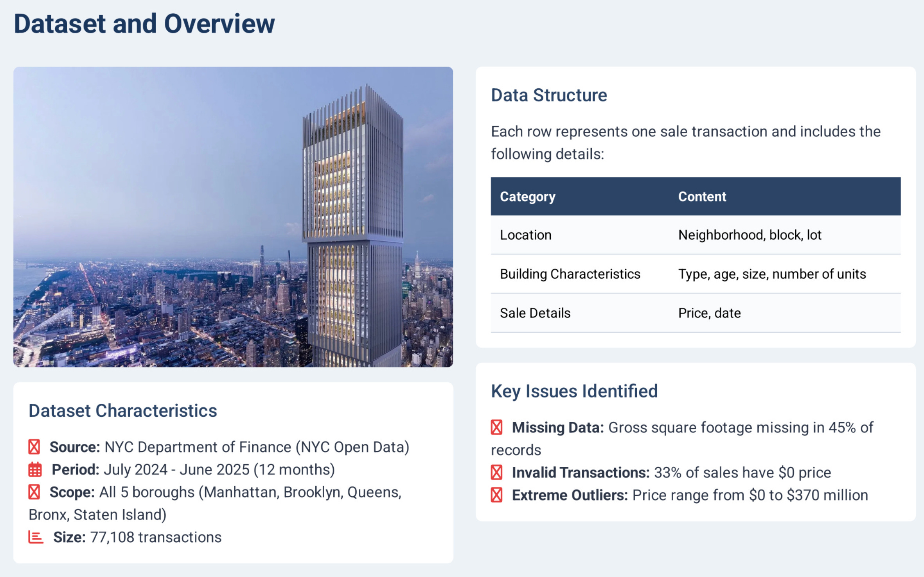Click the Price, date cell

pyautogui.click(x=709, y=313)
